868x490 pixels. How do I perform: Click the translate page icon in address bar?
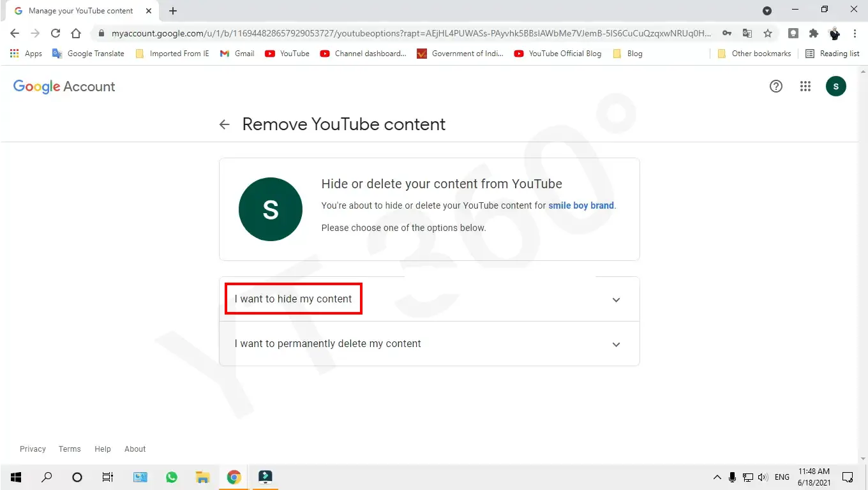pyautogui.click(x=747, y=33)
